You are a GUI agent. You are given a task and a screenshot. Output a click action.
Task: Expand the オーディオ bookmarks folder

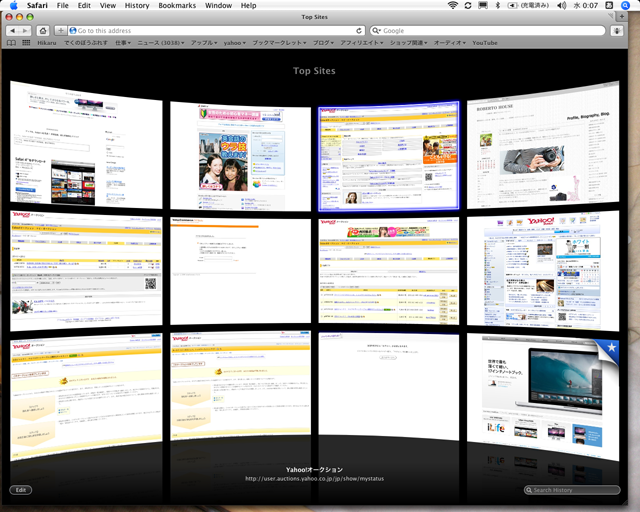point(449,43)
